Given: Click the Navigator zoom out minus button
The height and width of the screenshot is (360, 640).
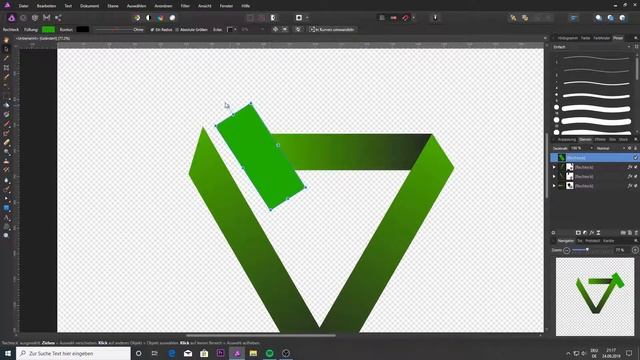Looking at the screenshot, I should pyautogui.click(x=567, y=250).
